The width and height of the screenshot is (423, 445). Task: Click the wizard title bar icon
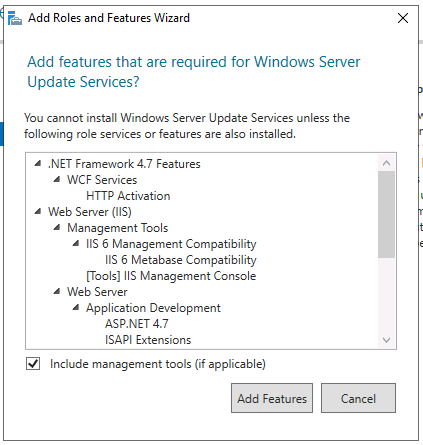coord(14,18)
